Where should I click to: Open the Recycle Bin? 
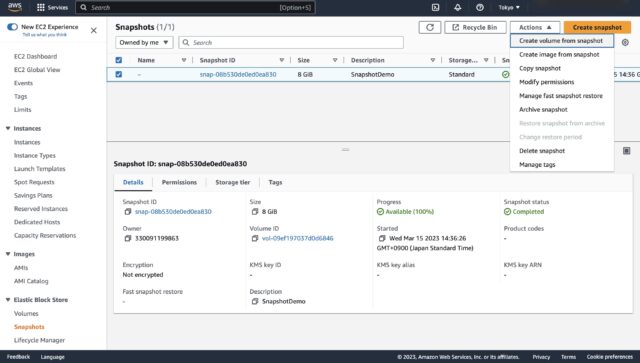[x=475, y=27]
